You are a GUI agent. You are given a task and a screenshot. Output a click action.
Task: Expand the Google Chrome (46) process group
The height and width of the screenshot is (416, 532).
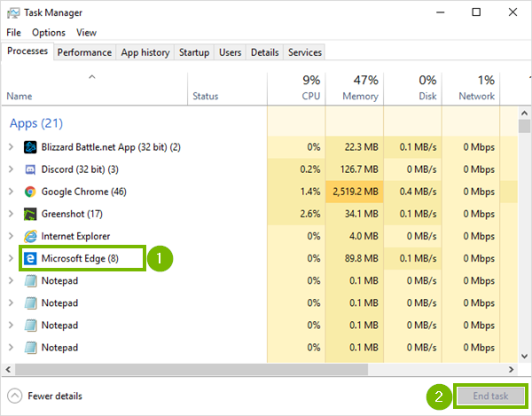(11, 192)
